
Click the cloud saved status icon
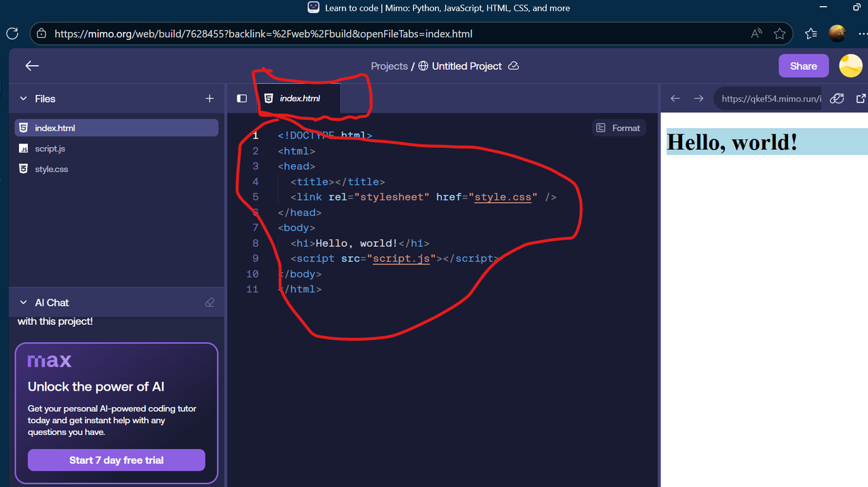tap(513, 66)
